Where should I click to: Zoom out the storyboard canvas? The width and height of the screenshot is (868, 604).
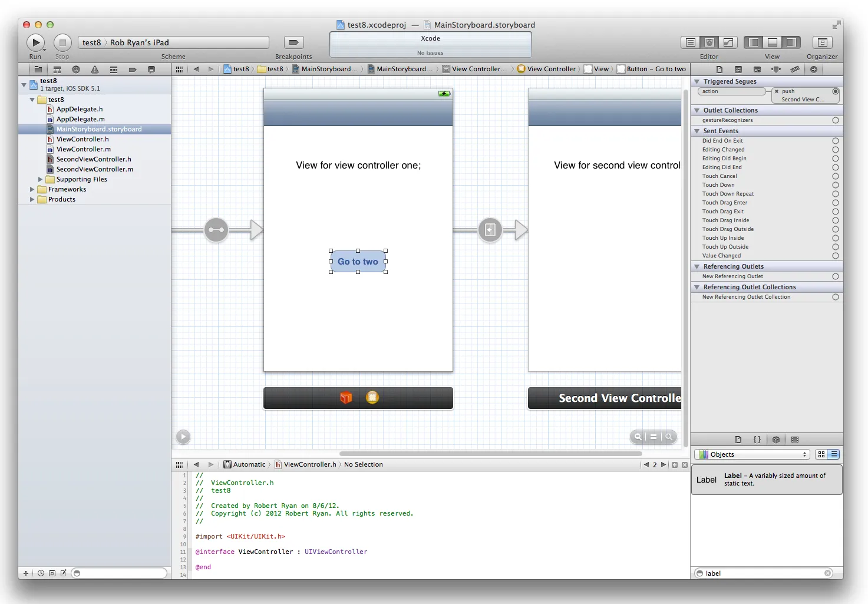pos(638,437)
